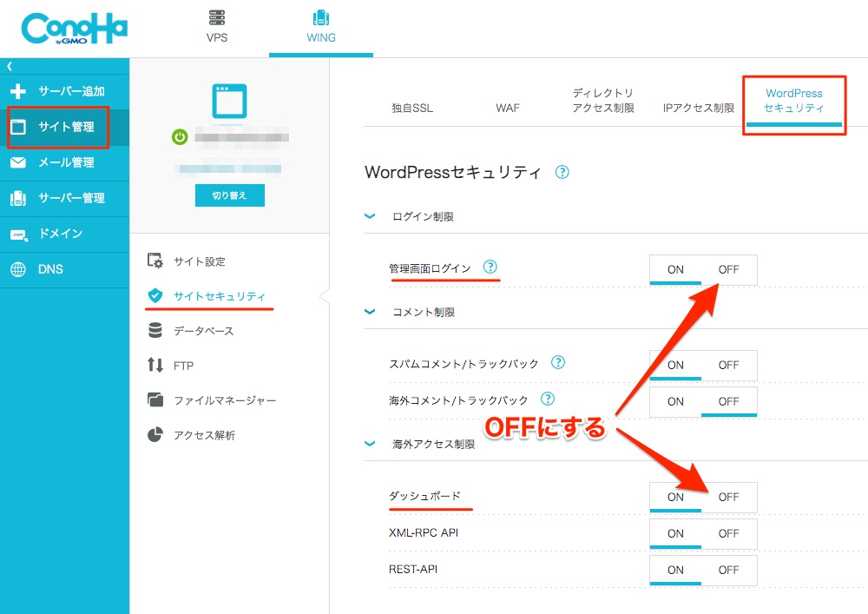The width and height of the screenshot is (868, 614).
Task: Click the ログイン制限 section title
Action: [x=423, y=216]
